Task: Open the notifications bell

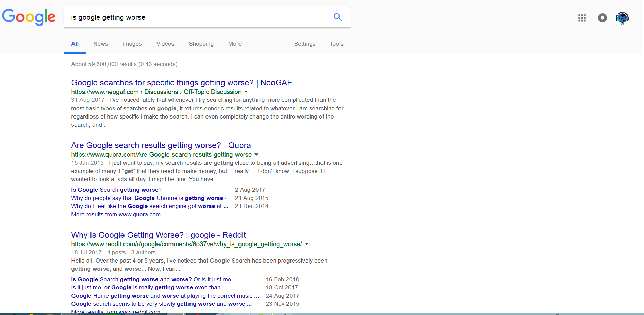Action: coord(602,18)
